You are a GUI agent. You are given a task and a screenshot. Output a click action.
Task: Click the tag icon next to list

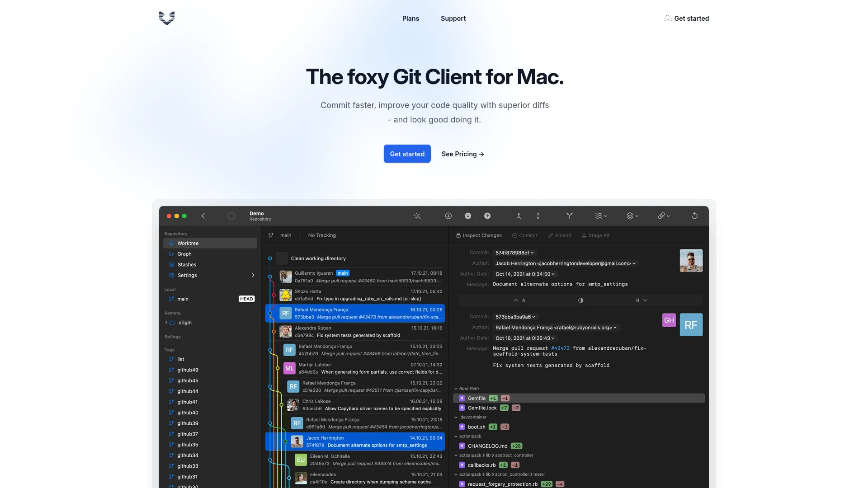(x=171, y=359)
